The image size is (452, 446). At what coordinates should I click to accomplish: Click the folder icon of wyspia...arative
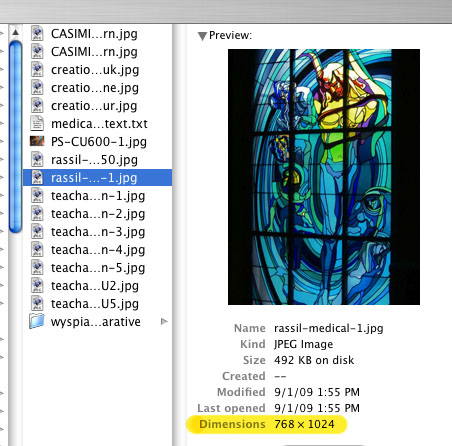pyautogui.click(x=37, y=321)
